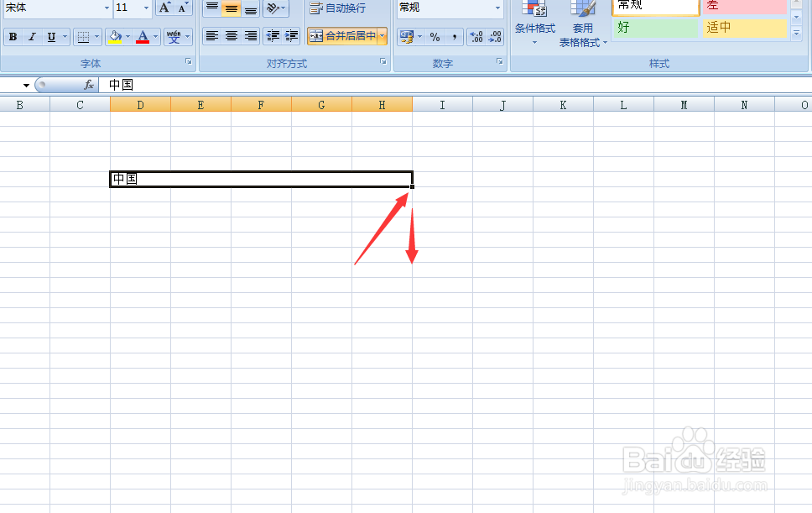Select column C header
This screenshot has height=513, width=812.
pos(80,105)
